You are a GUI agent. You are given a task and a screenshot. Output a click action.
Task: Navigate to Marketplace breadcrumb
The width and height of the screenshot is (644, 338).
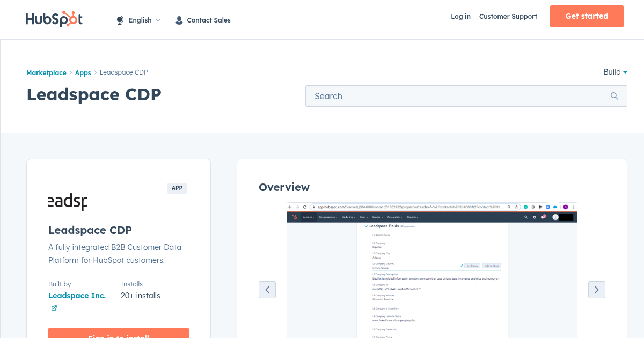(x=47, y=72)
